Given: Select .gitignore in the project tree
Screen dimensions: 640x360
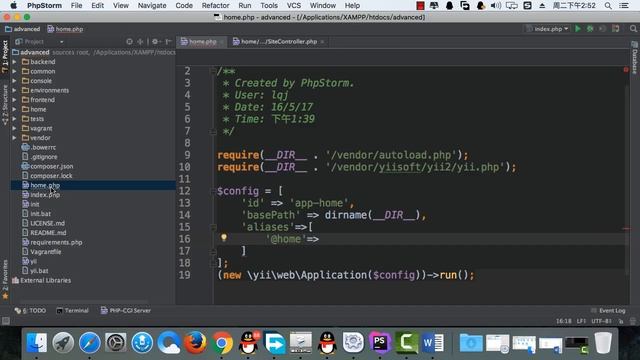Looking at the screenshot, I should (x=44, y=157).
